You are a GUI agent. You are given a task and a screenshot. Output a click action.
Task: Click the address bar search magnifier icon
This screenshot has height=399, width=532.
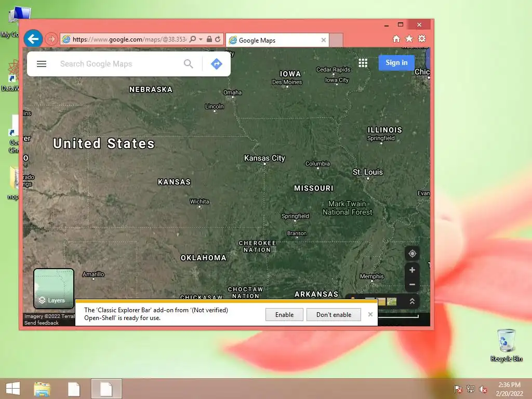click(193, 39)
